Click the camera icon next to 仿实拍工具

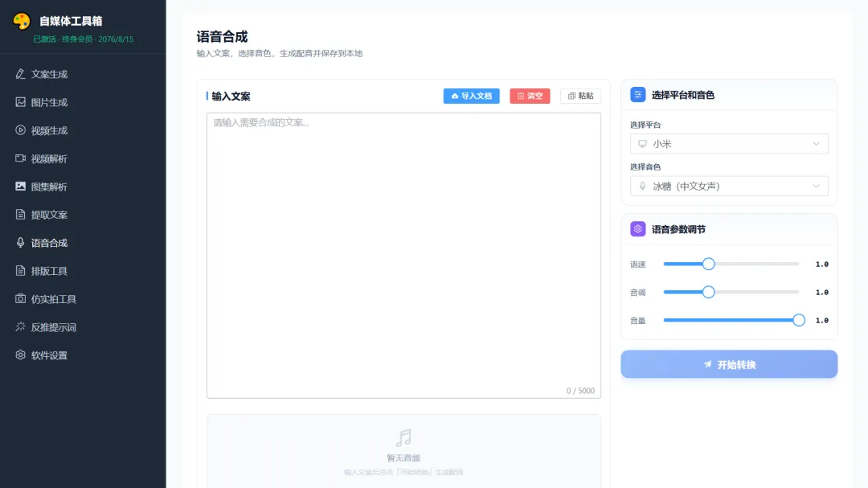(20, 298)
